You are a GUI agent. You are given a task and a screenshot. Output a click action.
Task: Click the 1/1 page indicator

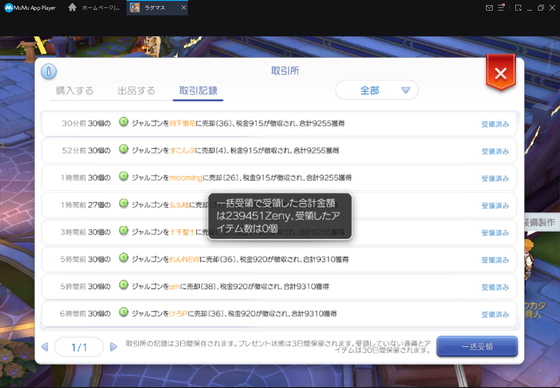79,347
